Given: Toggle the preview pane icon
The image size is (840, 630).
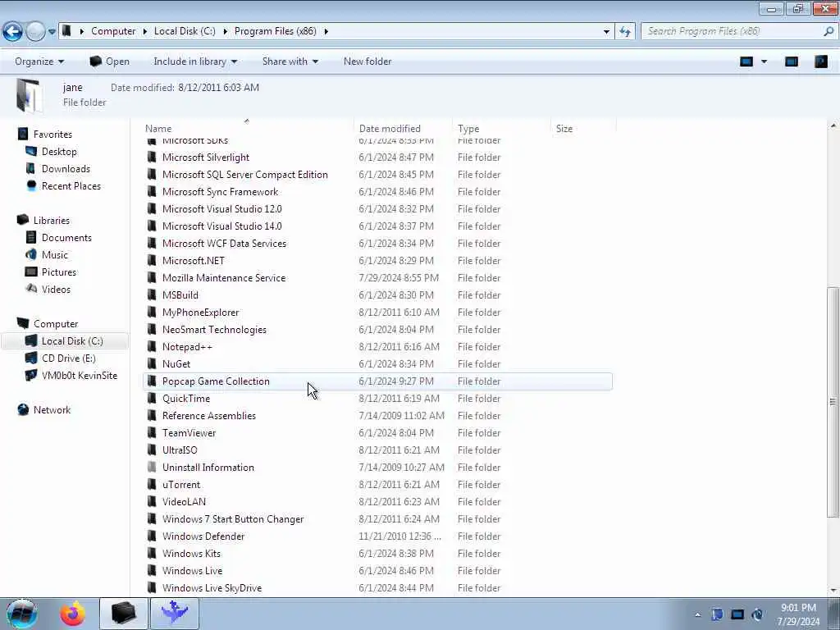Looking at the screenshot, I should click(792, 62).
